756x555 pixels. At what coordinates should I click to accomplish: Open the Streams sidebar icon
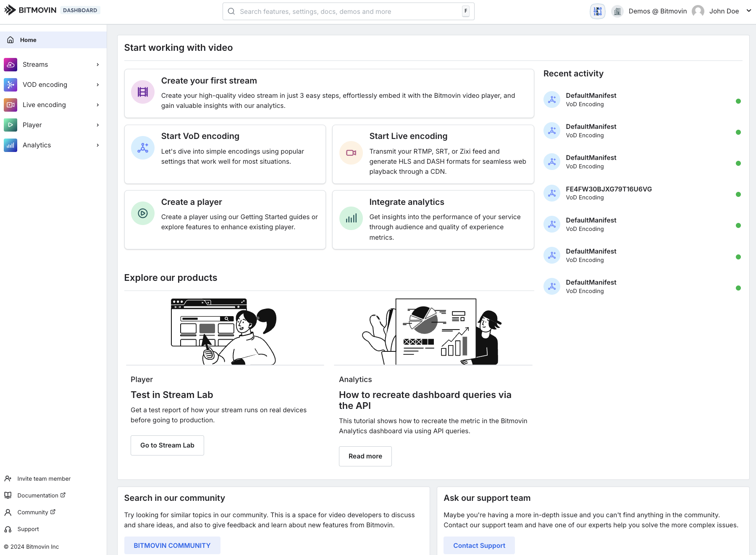(10, 65)
